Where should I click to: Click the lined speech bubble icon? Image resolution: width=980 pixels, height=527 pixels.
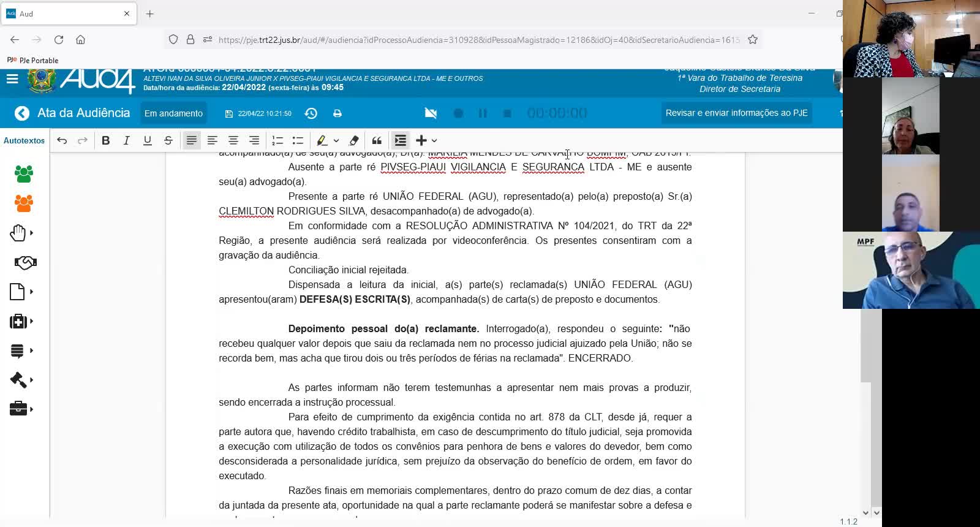(x=17, y=351)
